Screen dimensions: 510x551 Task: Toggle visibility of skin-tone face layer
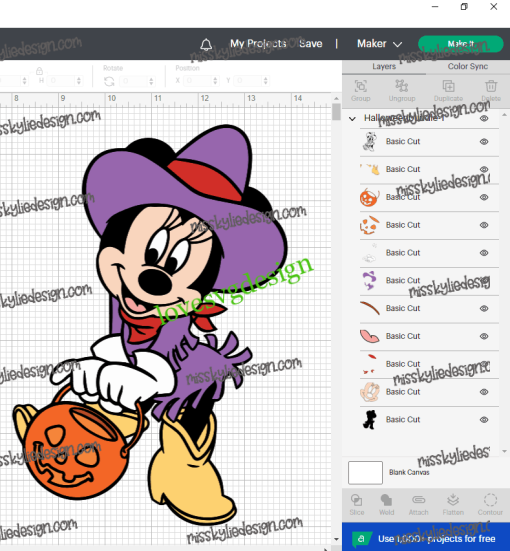pos(484,392)
